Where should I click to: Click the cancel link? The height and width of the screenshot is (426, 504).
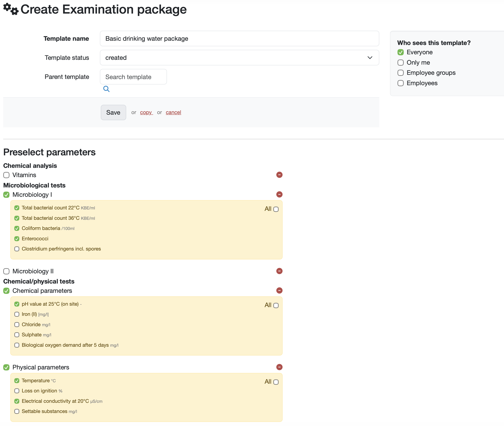coord(173,112)
